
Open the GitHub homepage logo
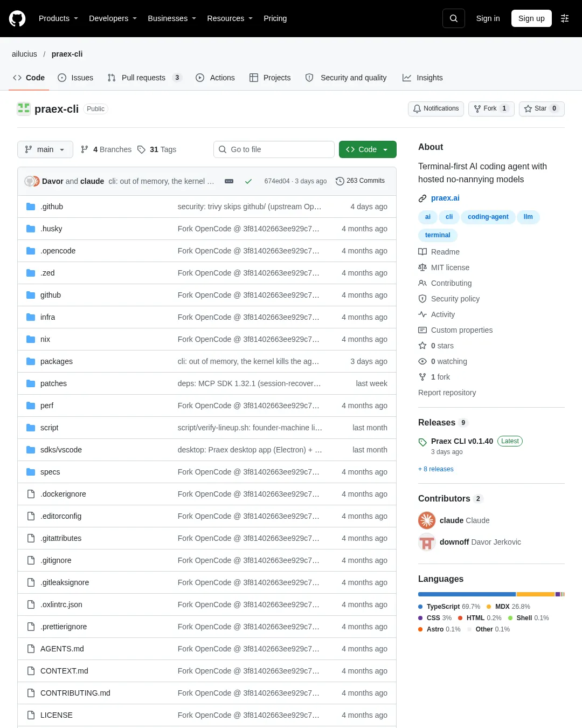click(x=17, y=18)
